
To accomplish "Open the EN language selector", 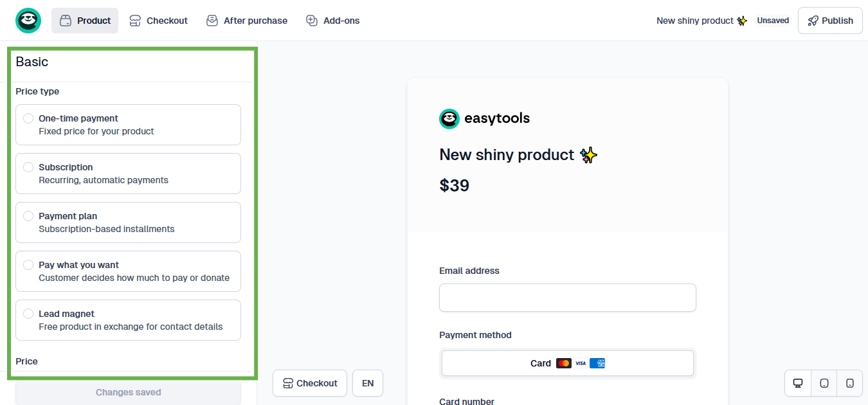I will [367, 382].
